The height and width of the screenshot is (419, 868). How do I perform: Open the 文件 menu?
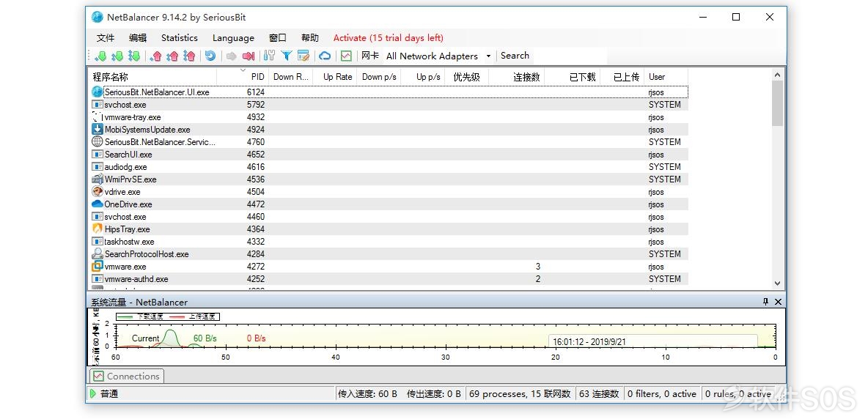coord(105,38)
